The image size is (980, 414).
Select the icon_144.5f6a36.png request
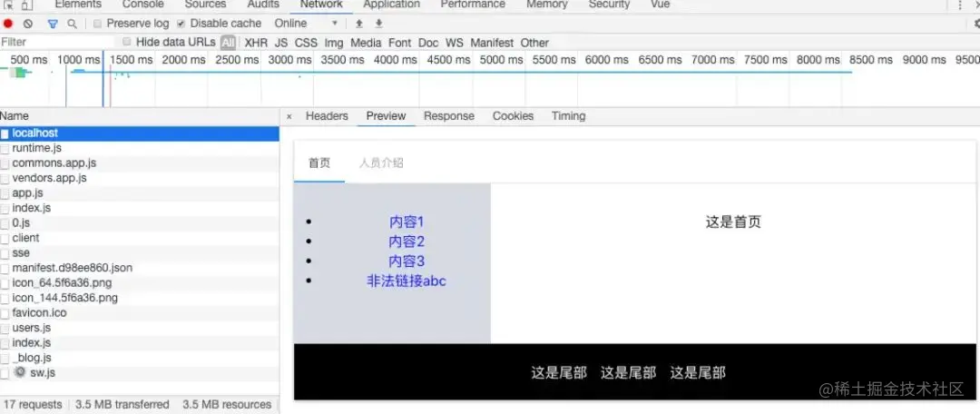[x=140, y=299]
